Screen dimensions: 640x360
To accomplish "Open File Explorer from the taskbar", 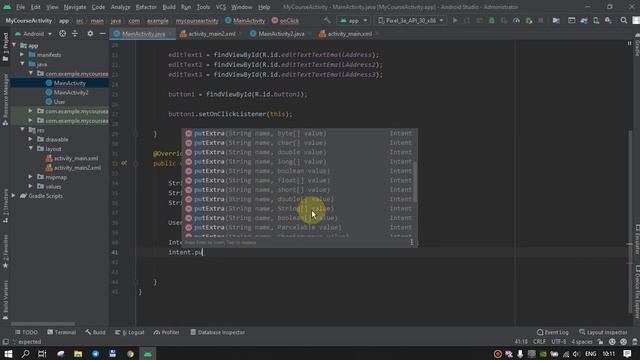I will [78, 353].
